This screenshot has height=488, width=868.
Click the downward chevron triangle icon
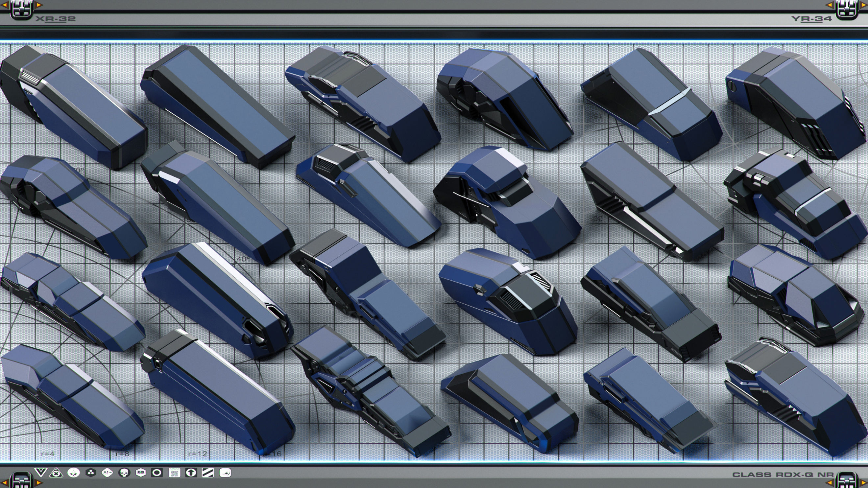(x=40, y=472)
